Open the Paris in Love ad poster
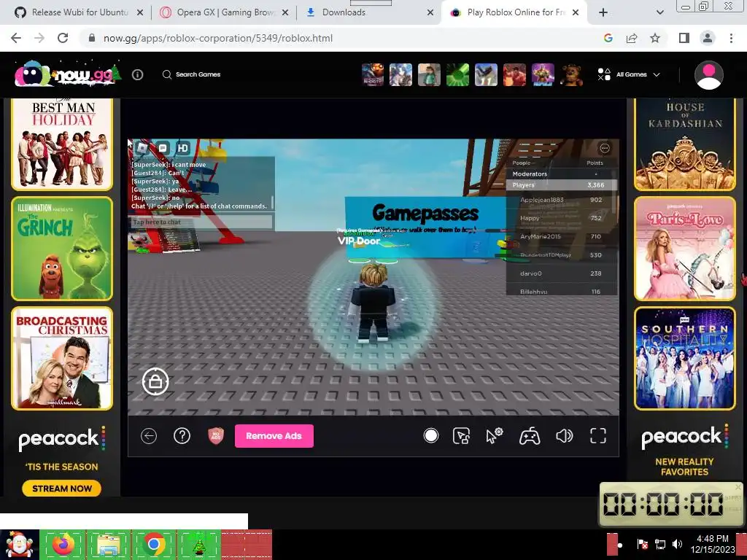The image size is (747, 560). 684,248
